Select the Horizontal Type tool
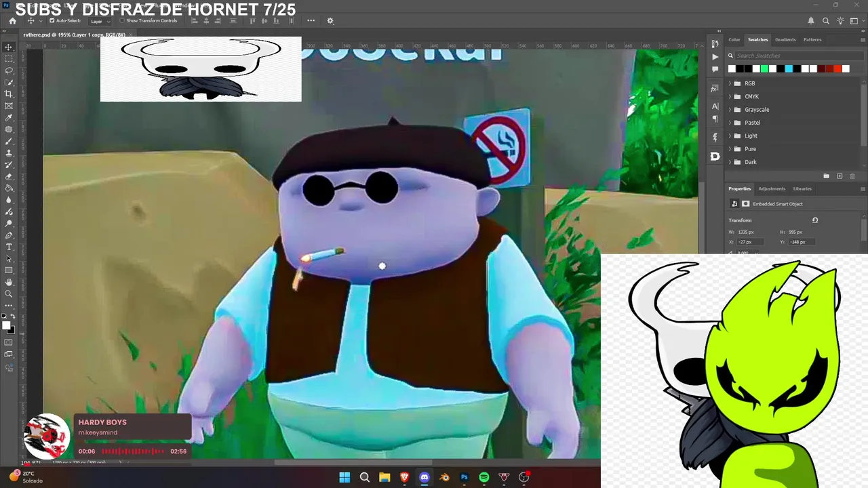Screen dimensions: 868x488 pos(9,247)
